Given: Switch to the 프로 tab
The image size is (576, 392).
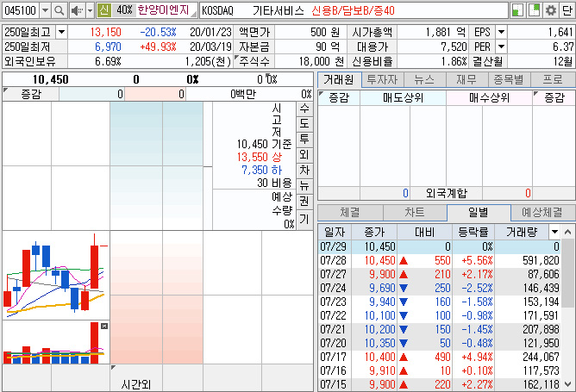Looking at the screenshot, I should click(x=553, y=79).
